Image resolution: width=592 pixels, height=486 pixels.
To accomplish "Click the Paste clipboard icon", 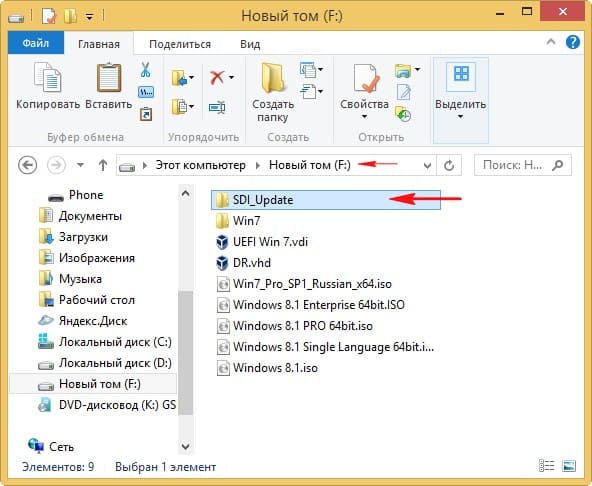I will pyautogui.click(x=109, y=78).
